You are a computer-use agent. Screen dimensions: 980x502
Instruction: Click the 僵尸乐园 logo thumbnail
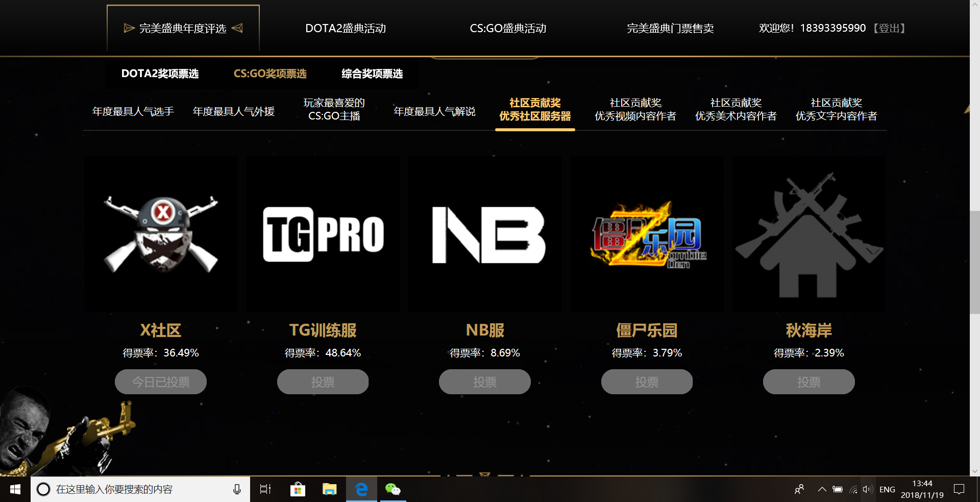(x=646, y=234)
